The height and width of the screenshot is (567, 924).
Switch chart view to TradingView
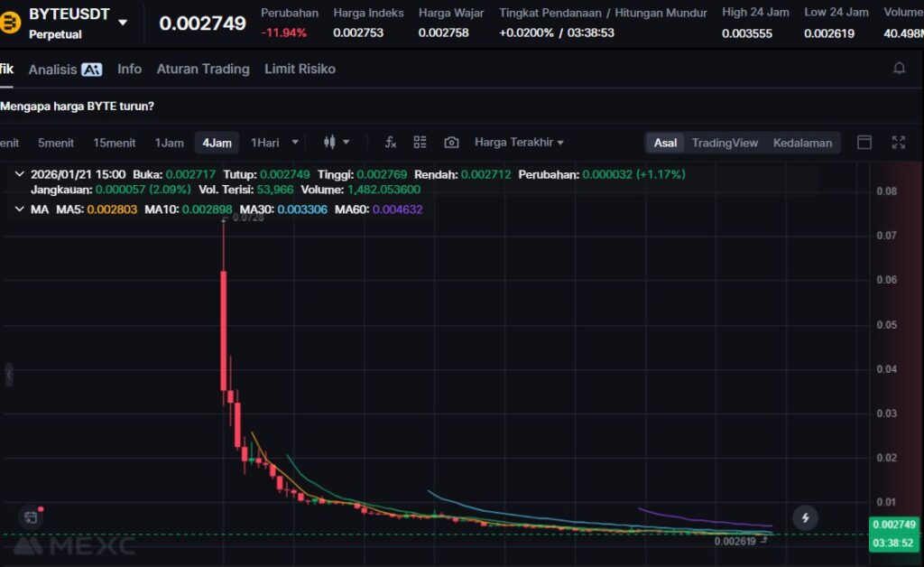point(725,143)
